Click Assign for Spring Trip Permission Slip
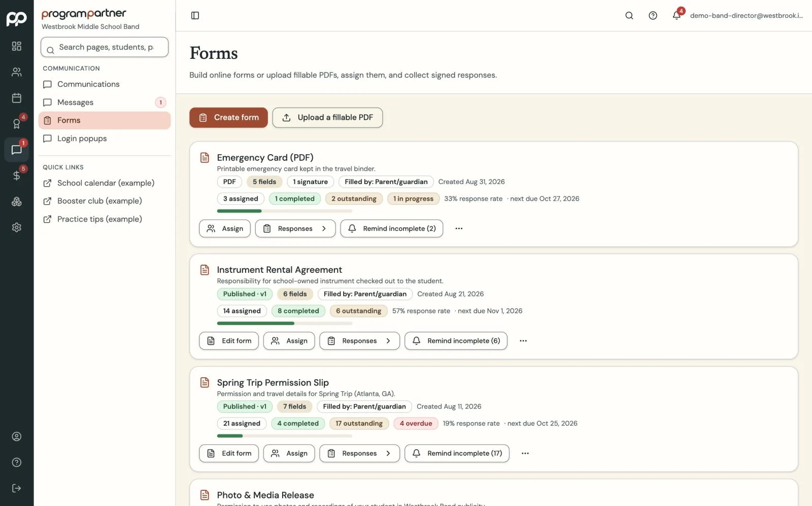 pyautogui.click(x=289, y=454)
